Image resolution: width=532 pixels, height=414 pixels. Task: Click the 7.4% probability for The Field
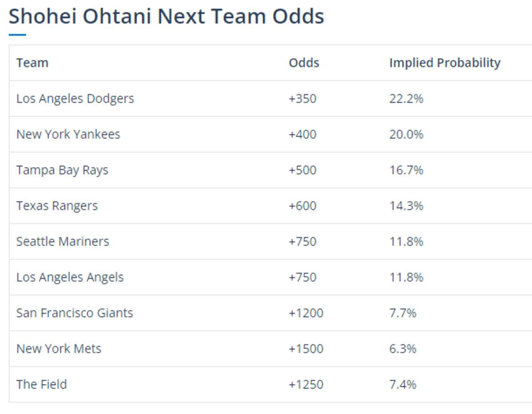click(x=403, y=384)
